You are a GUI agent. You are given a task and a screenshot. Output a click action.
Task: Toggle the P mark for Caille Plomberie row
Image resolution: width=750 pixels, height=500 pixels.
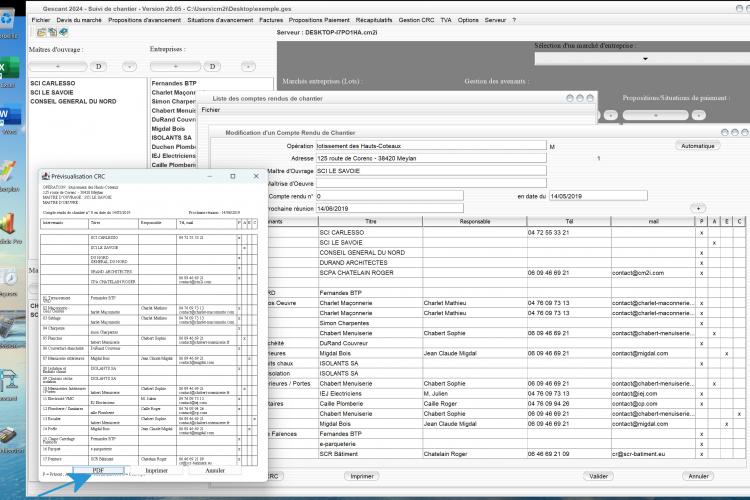[702, 404]
